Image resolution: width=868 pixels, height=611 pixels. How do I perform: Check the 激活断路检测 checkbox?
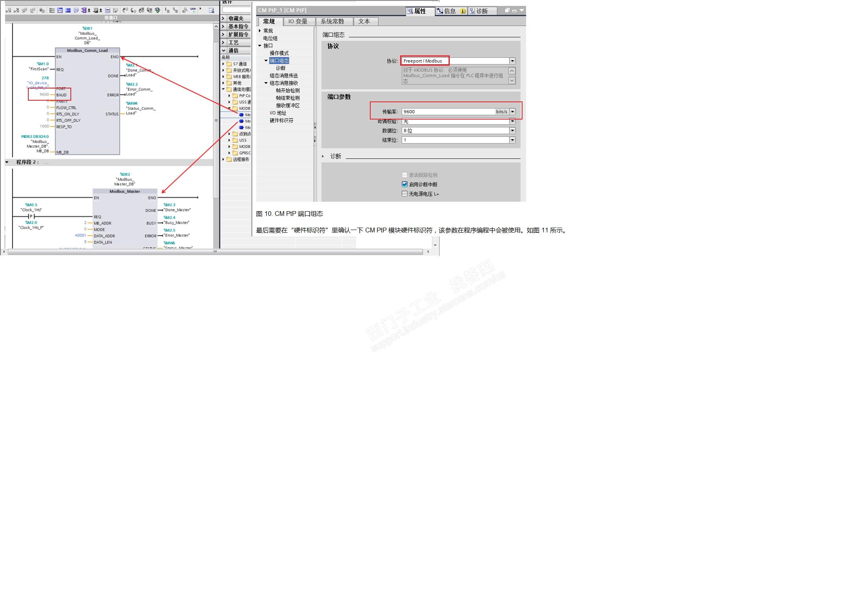404,175
